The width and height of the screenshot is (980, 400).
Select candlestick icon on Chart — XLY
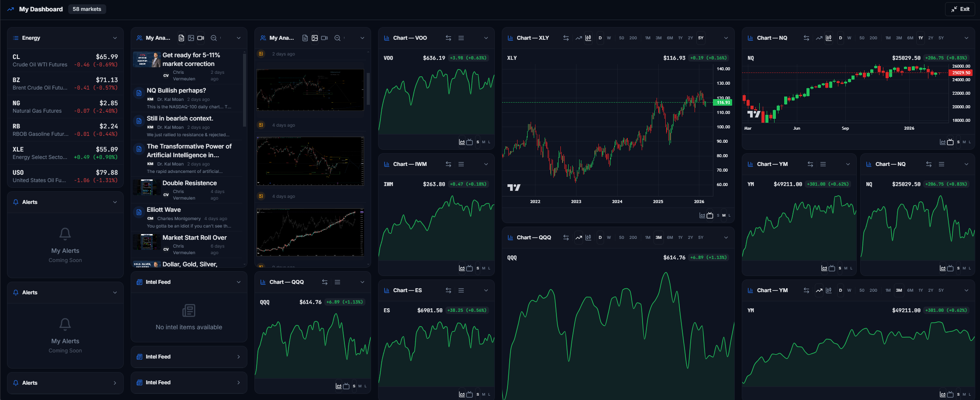pos(588,38)
